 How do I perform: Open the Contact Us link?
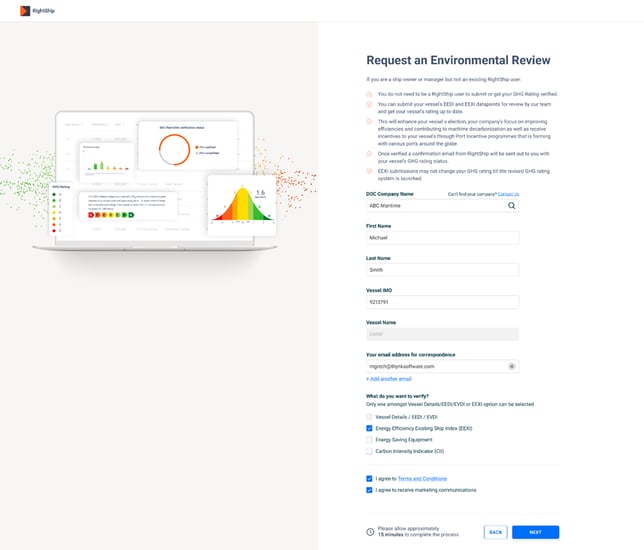point(508,194)
